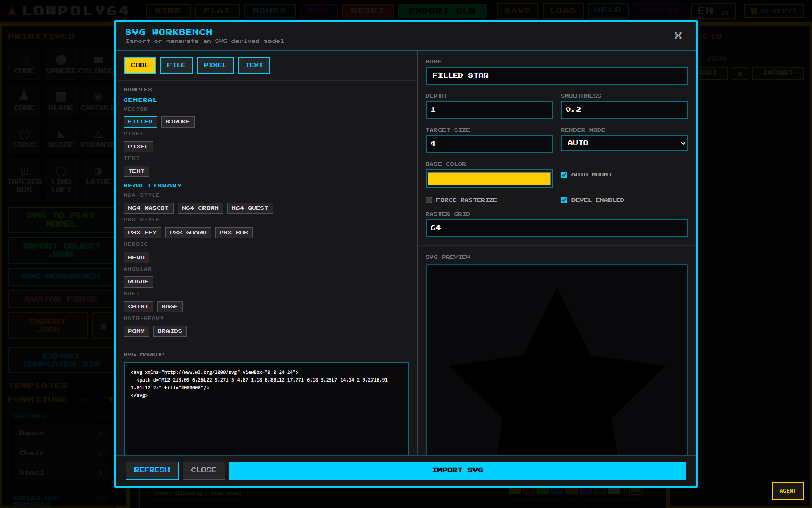Image resolution: width=812 pixels, height=508 pixels.
Task: Pick the PSX FF7 head sample
Action: point(142,233)
